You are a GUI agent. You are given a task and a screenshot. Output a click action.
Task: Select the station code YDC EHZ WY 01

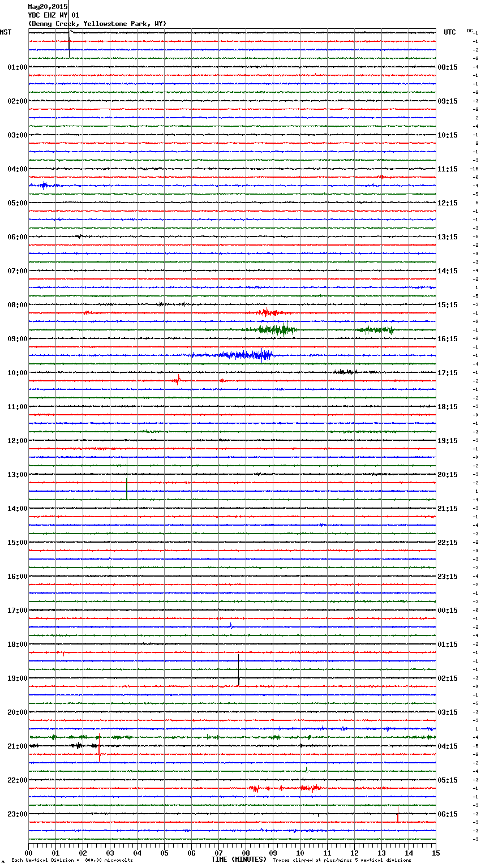coord(54,15)
